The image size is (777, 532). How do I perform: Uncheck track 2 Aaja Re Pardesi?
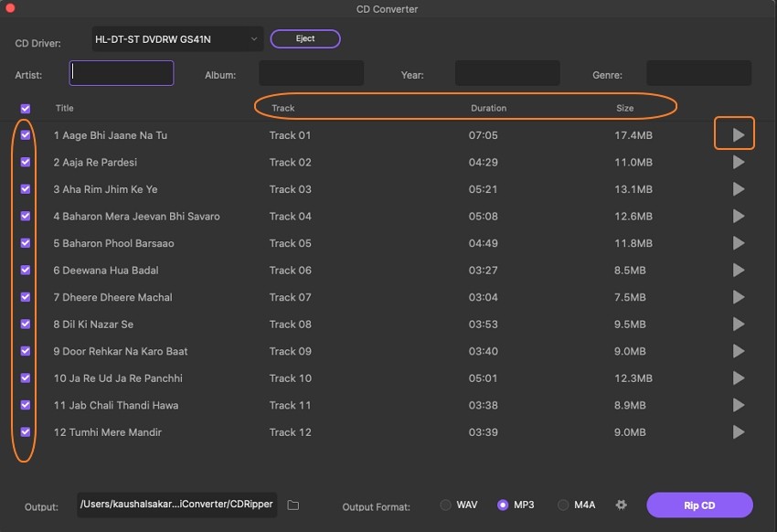pyautogui.click(x=26, y=162)
